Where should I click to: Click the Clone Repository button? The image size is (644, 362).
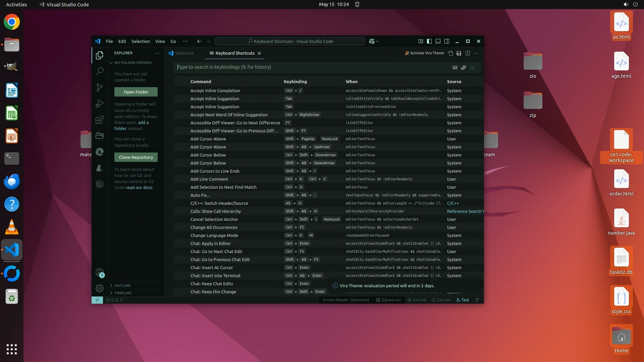[x=136, y=157]
